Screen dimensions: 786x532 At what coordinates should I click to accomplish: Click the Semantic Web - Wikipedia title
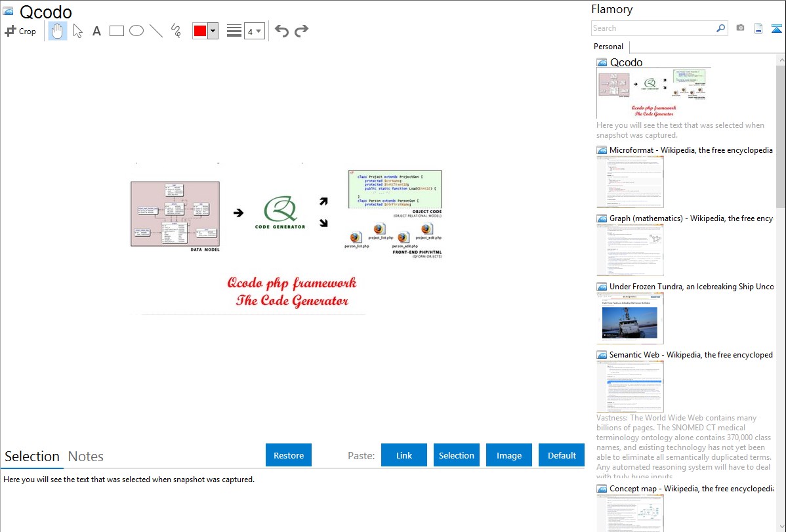click(691, 354)
